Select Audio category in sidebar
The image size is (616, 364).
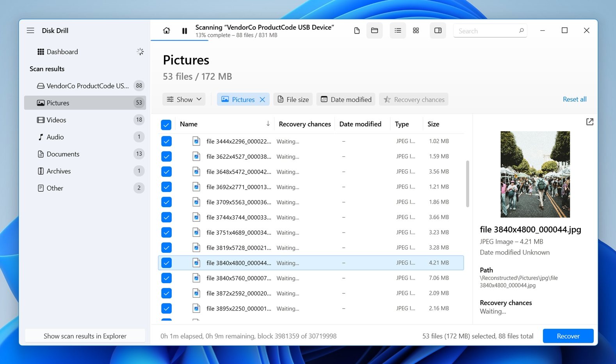click(85, 137)
